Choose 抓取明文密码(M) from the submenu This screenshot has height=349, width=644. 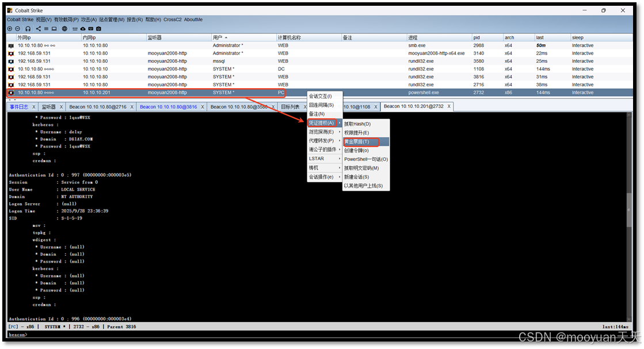[x=365, y=168]
